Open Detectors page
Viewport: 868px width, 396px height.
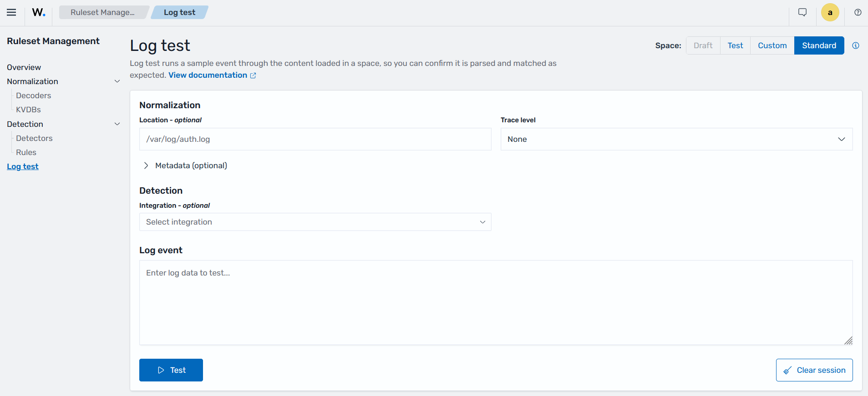[35, 138]
